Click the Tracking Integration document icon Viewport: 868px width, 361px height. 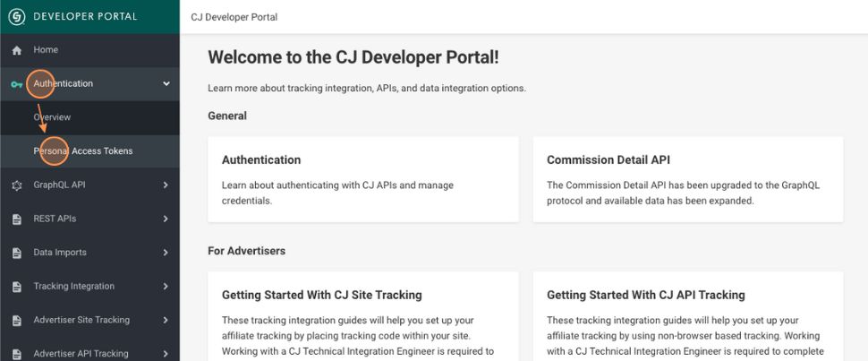(16, 287)
